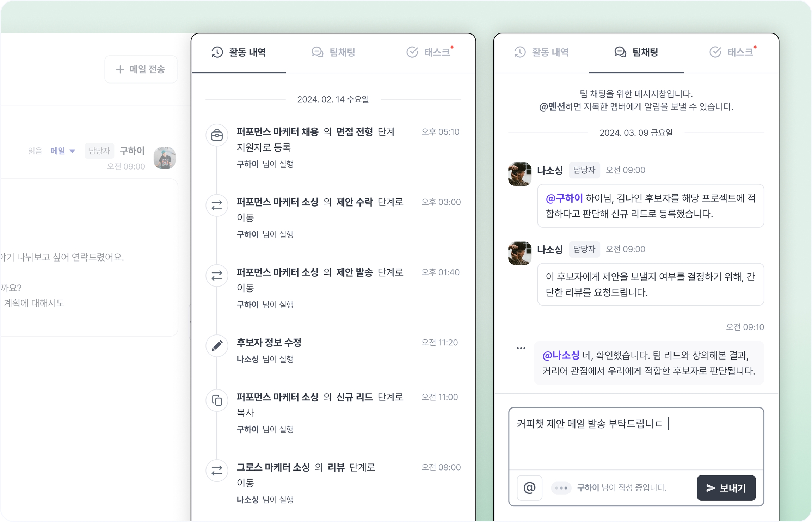Click the copy icon beside 신규 리드 entry
Viewport: 812px width, 522px height.
click(x=217, y=400)
